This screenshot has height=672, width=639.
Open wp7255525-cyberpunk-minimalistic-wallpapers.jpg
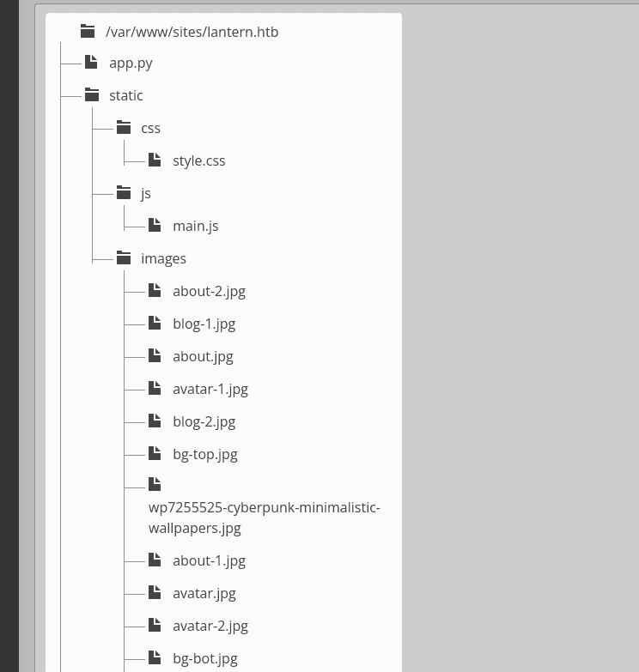[x=265, y=518]
